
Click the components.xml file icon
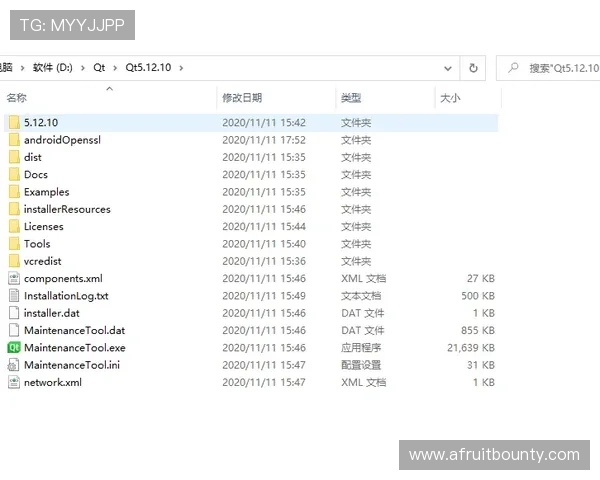coord(14,278)
